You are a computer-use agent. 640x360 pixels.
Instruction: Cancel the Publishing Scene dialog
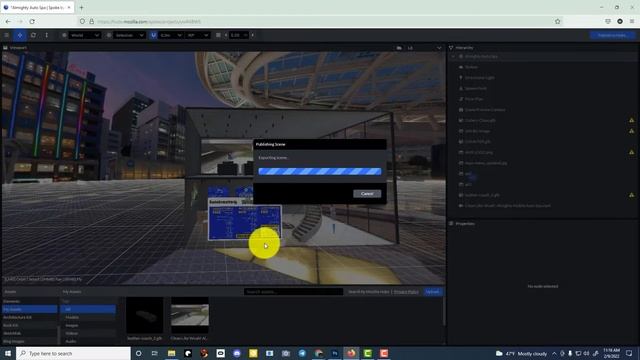pos(367,193)
